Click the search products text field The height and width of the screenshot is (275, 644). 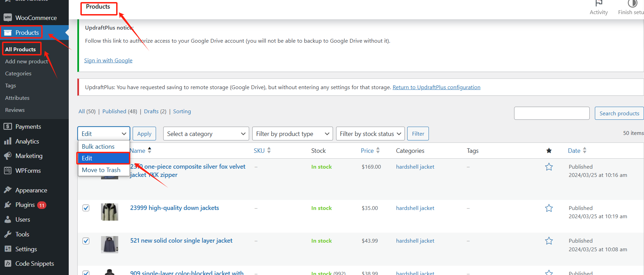click(x=552, y=113)
